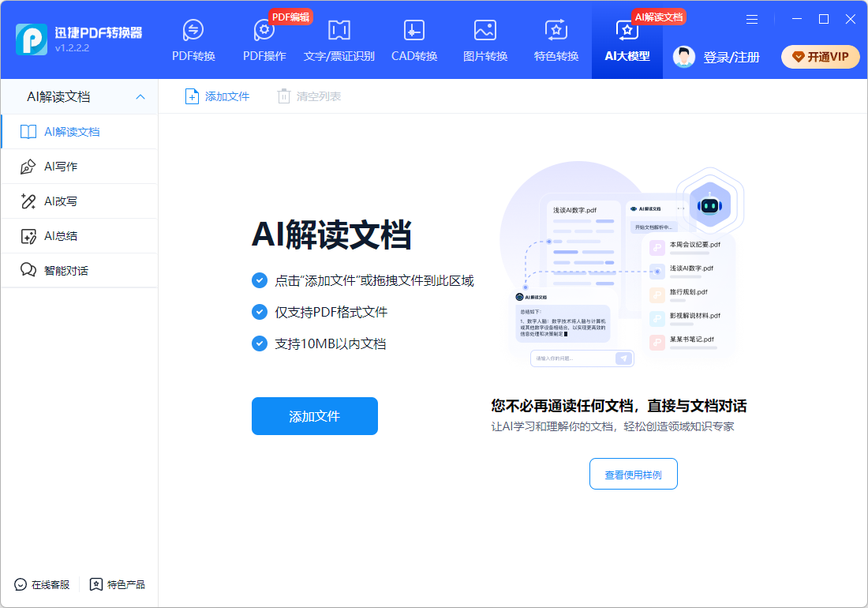868x608 pixels.
Task: Open 在线客服 at the bottom left
Action: click(x=42, y=585)
